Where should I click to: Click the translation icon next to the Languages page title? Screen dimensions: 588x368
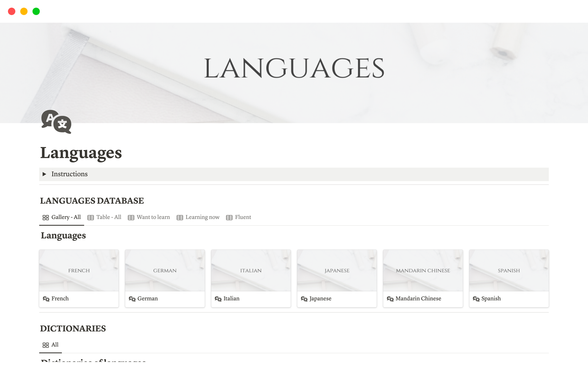pyautogui.click(x=56, y=122)
